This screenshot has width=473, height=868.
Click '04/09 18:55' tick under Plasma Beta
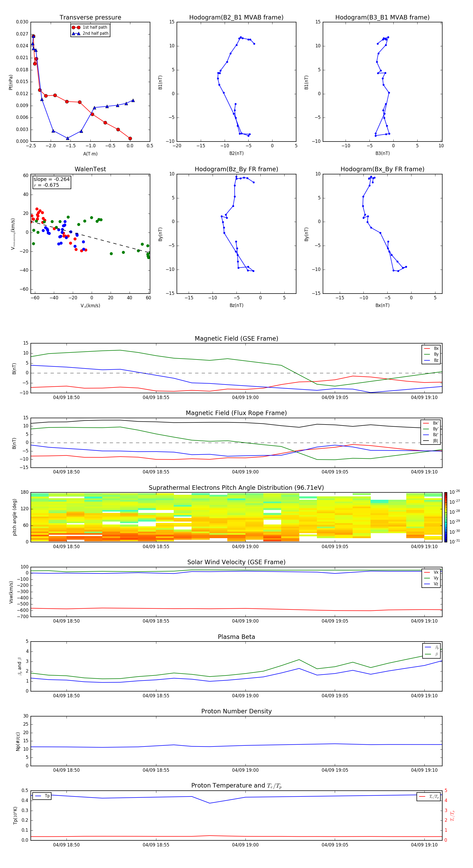tap(156, 696)
